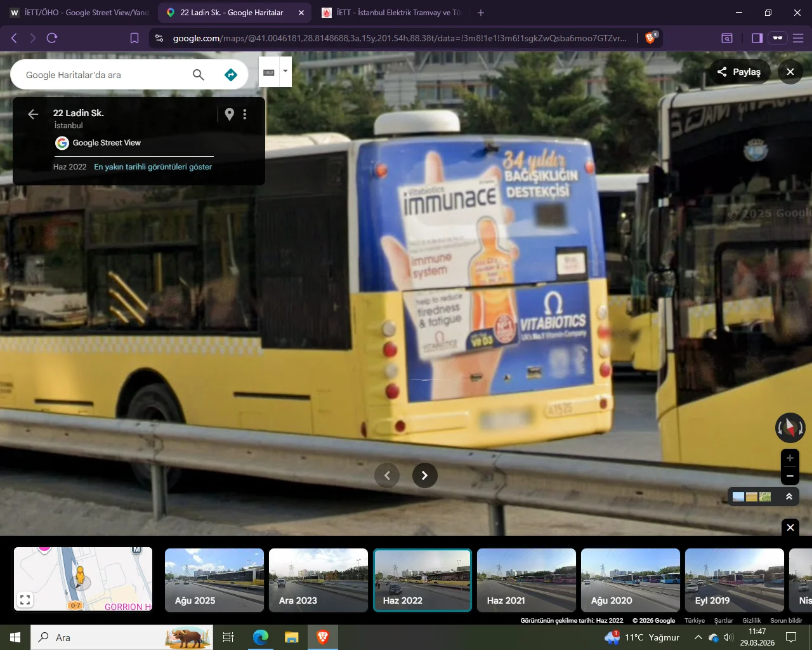Zoom out with the minus button
The image size is (812, 650).
pos(790,475)
